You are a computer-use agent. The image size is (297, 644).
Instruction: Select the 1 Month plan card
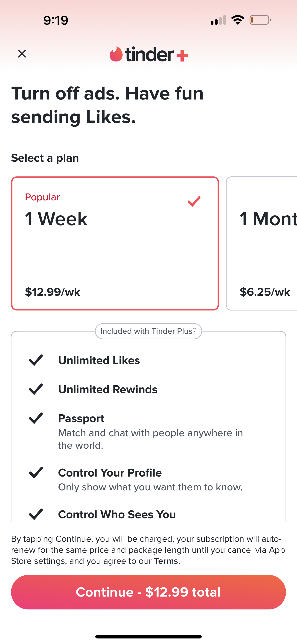point(262,243)
